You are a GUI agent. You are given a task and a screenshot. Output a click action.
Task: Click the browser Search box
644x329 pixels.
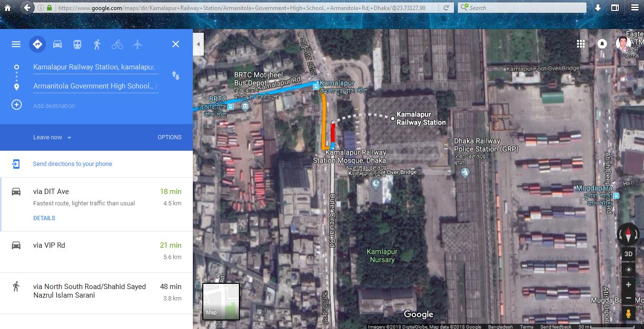click(x=522, y=8)
